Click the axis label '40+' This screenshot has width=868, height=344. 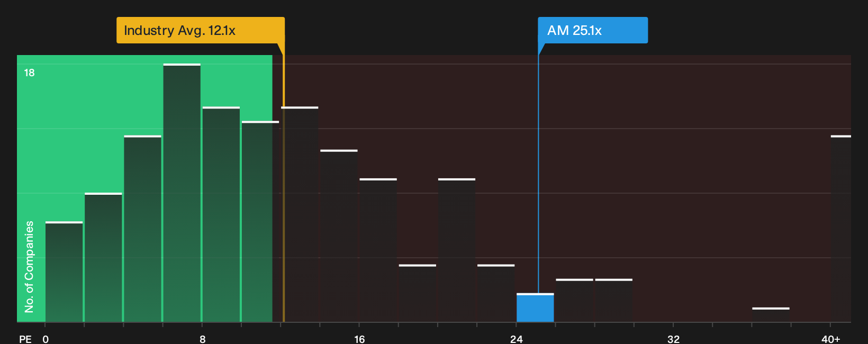830,339
